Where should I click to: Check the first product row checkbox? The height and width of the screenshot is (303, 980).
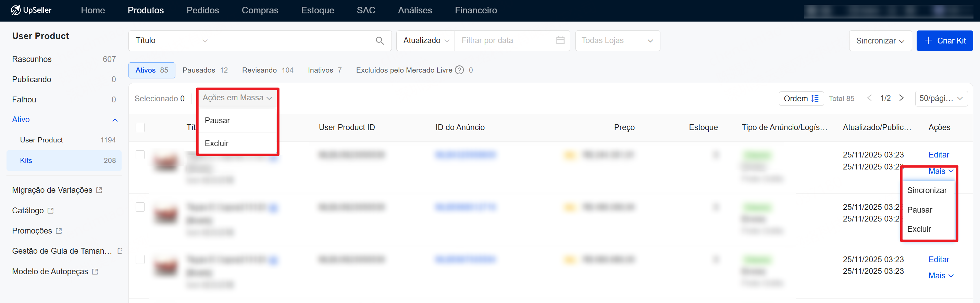click(x=140, y=155)
